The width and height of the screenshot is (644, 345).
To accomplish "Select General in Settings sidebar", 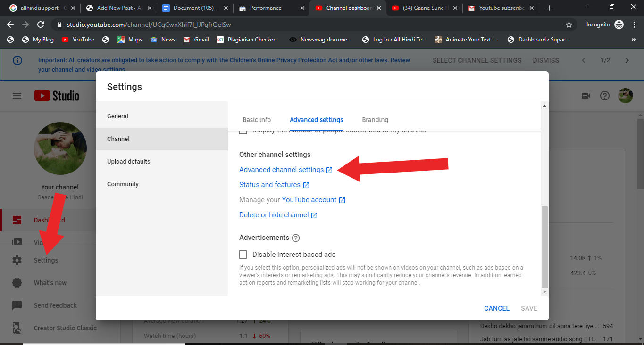I will (x=162, y=116).
